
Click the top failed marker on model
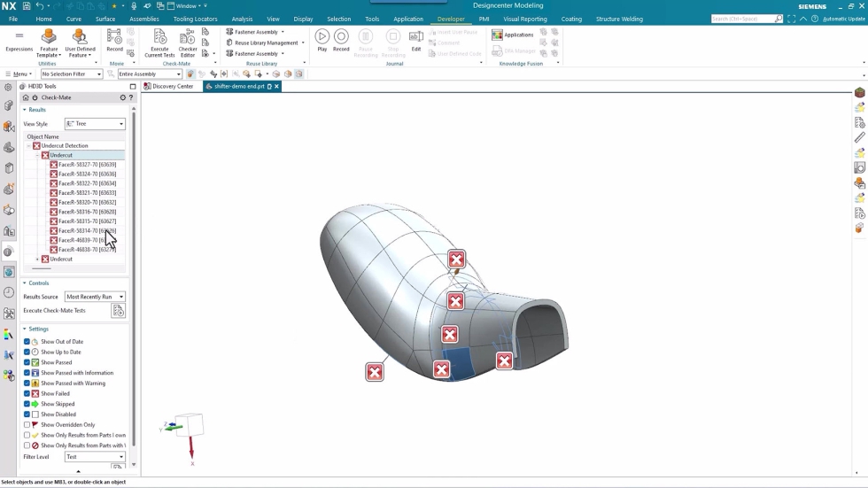coord(456,259)
